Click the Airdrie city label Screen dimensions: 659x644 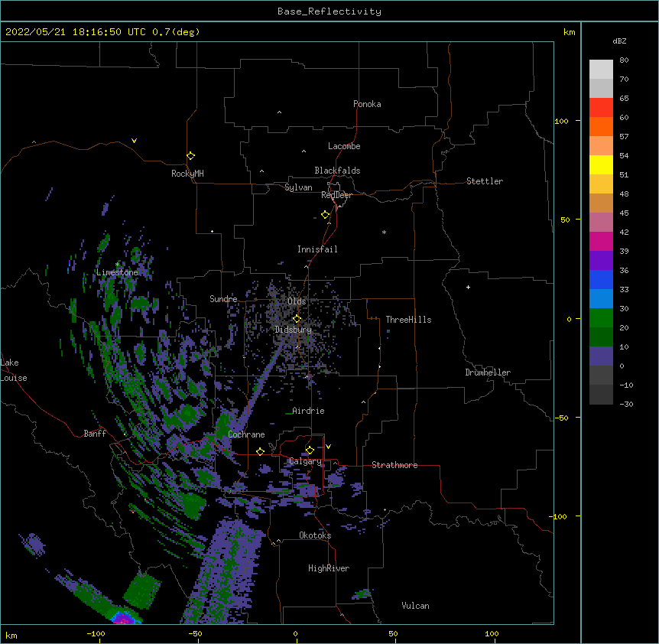[x=308, y=411]
